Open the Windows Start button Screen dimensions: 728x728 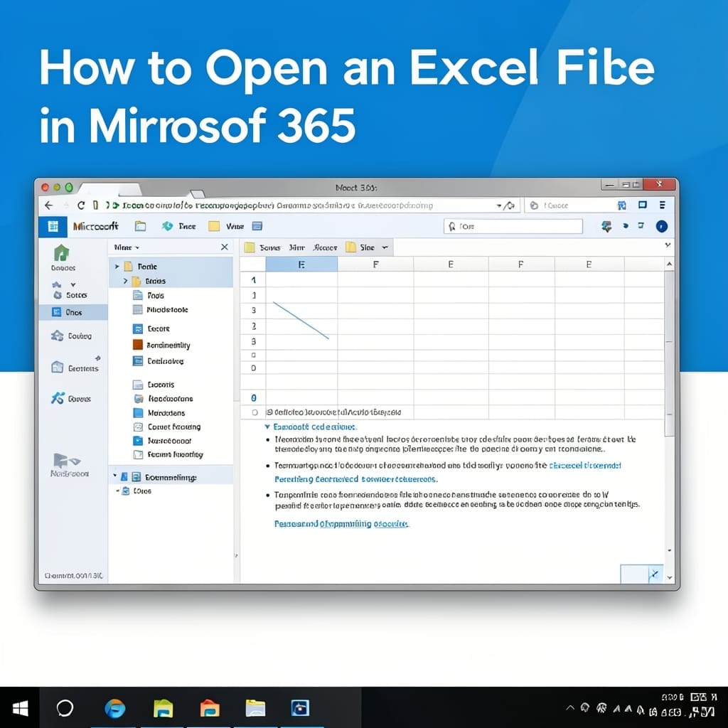[x=20, y=709]
